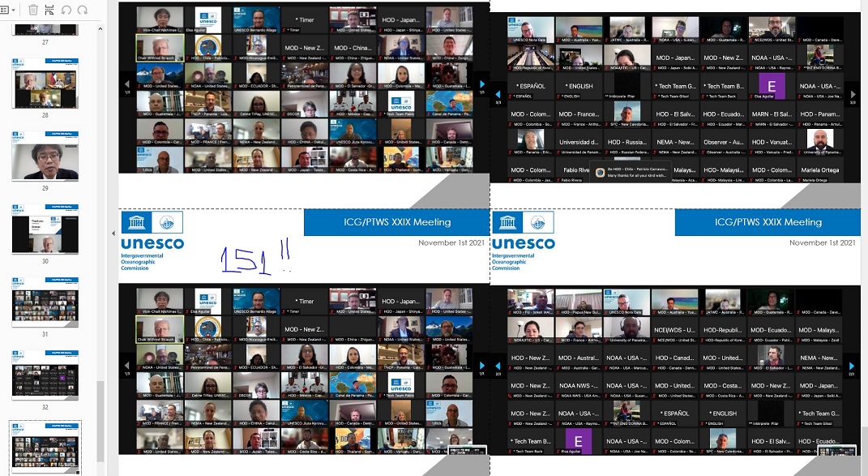Click the purple E avatar tile in top-right grid
The image size is (868, 476).
(771, 86)
